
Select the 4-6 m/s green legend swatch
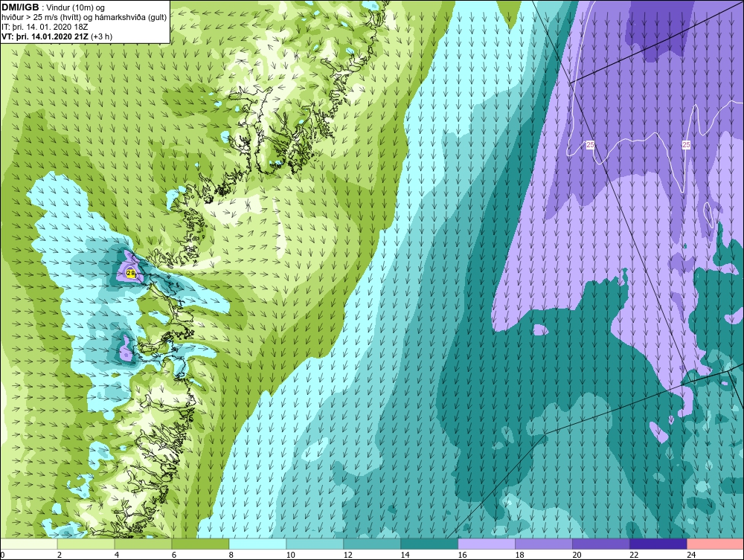(143, 544)
